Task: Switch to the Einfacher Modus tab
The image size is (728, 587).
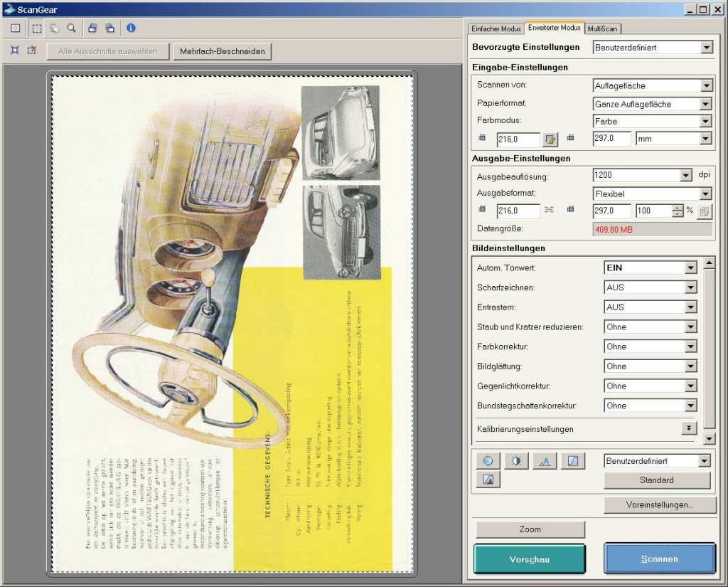Action: pos(496,28)
